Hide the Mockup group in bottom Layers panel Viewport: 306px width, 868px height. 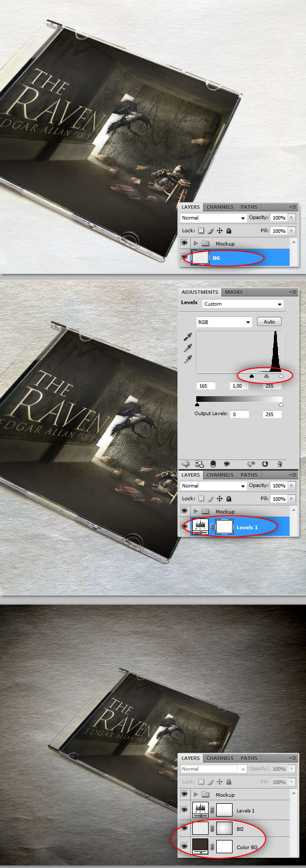(184, 794)
